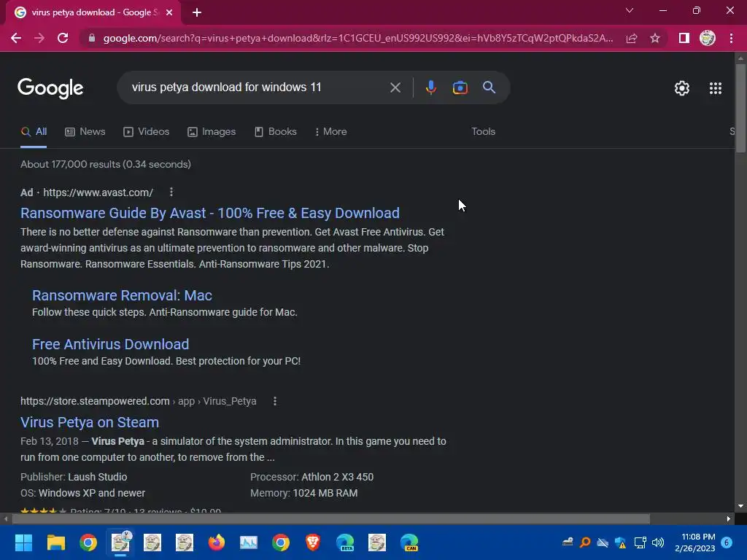
Task: Click the Google logo
Action: (x=50, y=88)
